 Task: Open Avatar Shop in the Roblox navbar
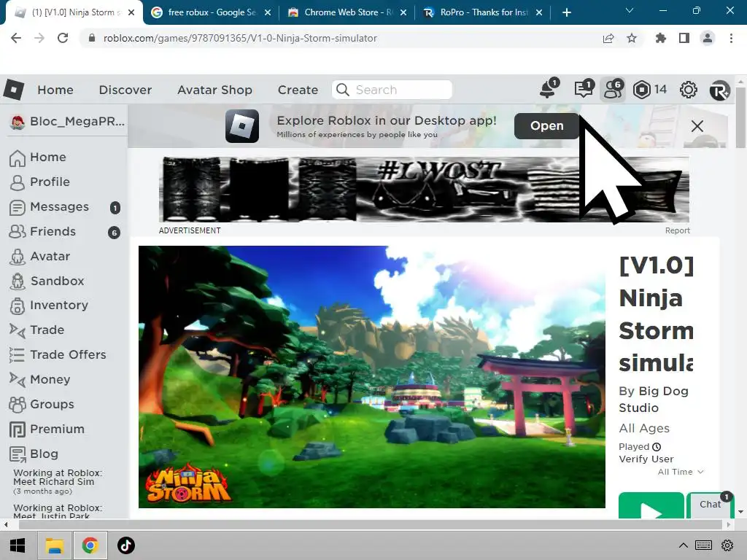[x=215, y=90]
